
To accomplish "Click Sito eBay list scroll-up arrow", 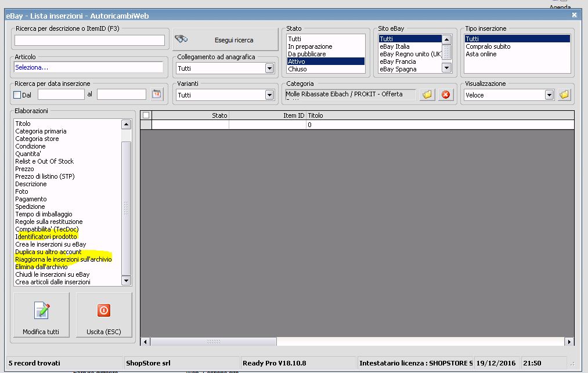I will coord(446,39).
